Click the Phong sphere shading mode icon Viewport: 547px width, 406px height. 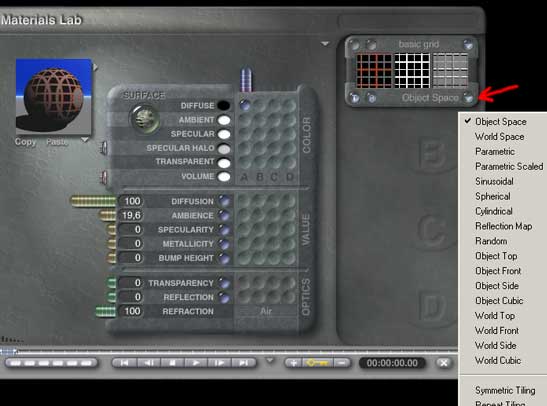pos(145,120)
